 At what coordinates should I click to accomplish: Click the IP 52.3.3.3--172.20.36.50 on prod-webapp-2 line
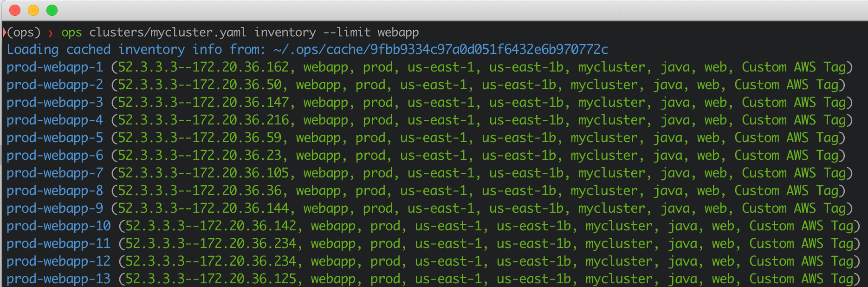coord(200,85)
